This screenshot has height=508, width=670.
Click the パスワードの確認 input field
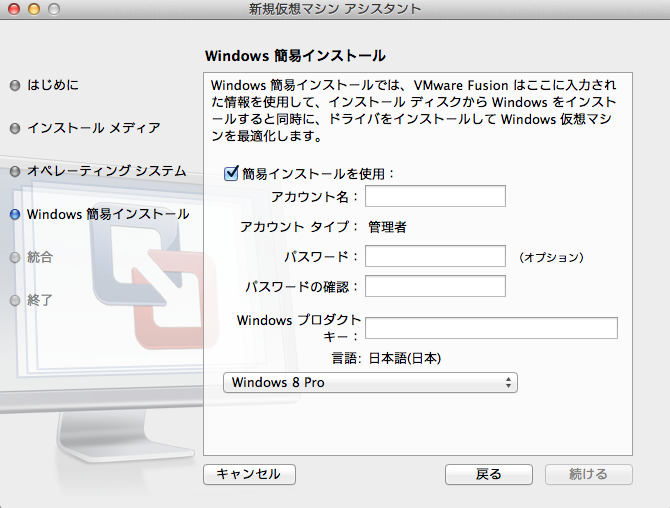(x=435, y=287)
